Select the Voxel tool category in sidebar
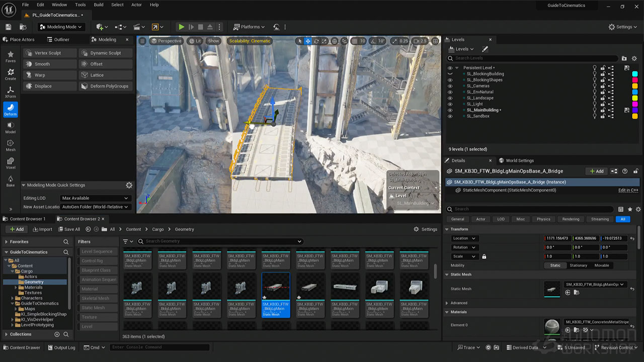The width and height of the screenshot is (644, 362). click(x=11, y=163)
